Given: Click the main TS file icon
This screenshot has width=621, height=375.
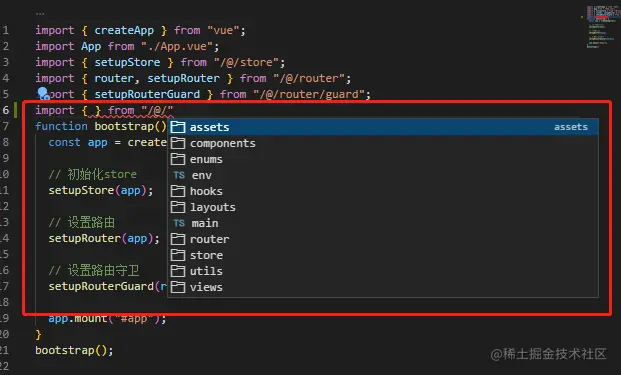Looking at the screenshot, I should [x=179, y=223].
